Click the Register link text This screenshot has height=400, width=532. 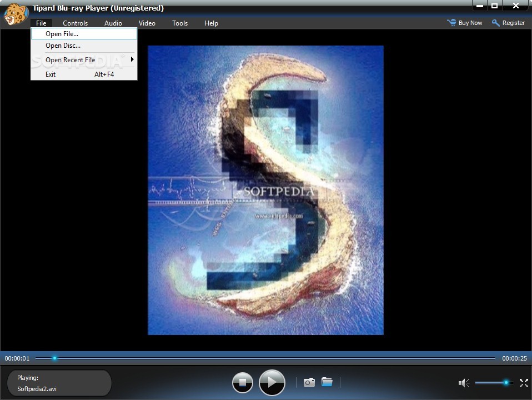[513, 23]
